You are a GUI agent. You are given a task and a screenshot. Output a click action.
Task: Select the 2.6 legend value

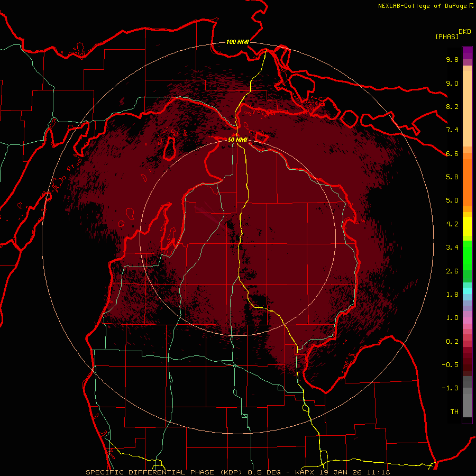[x=452, y=271]
